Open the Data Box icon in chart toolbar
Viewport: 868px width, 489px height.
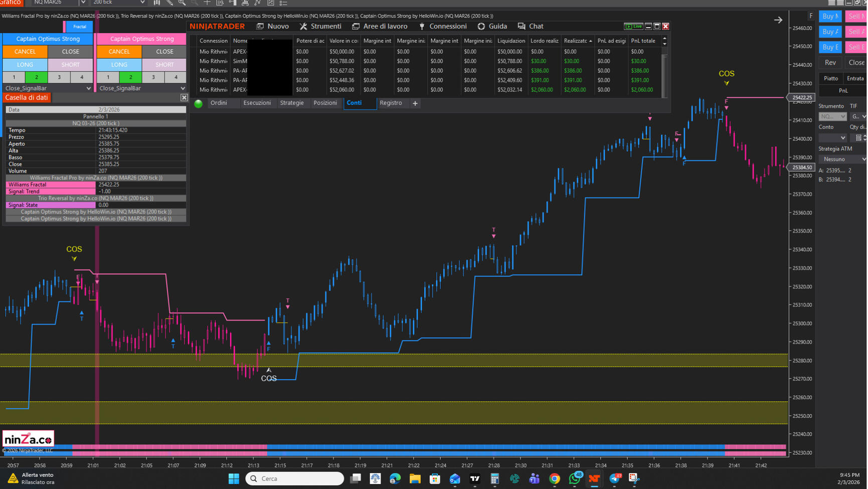[x=220, y=3]
